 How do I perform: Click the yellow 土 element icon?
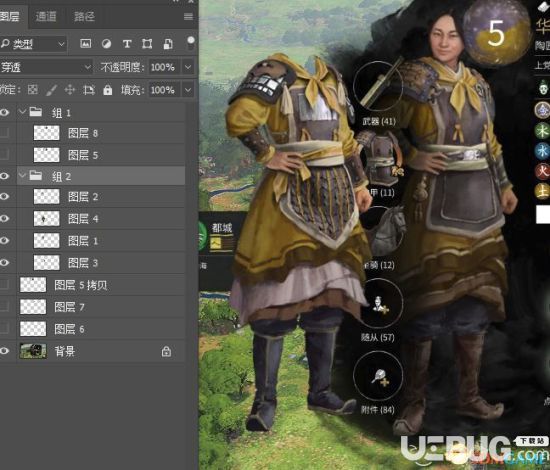[x=542, y=192]
